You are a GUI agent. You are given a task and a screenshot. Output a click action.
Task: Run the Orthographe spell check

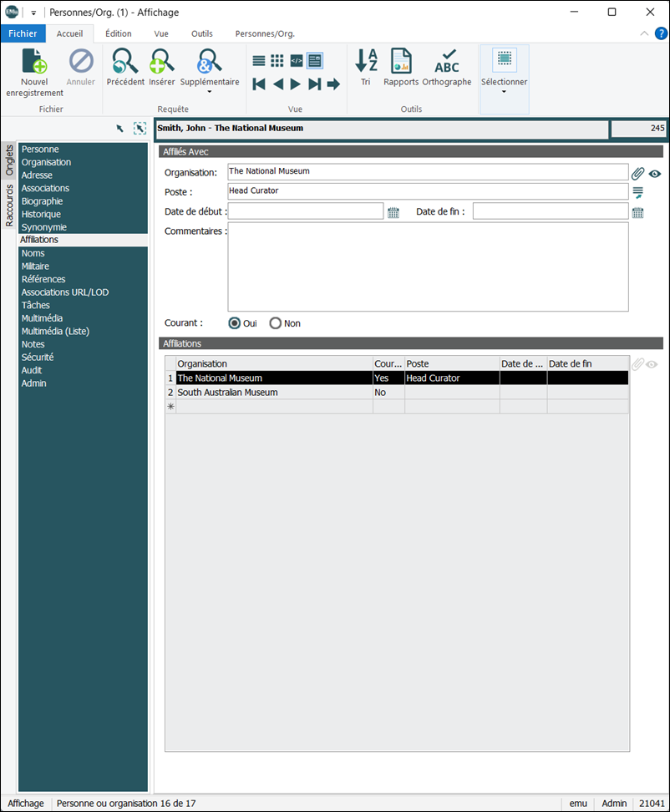coord(447,61)
